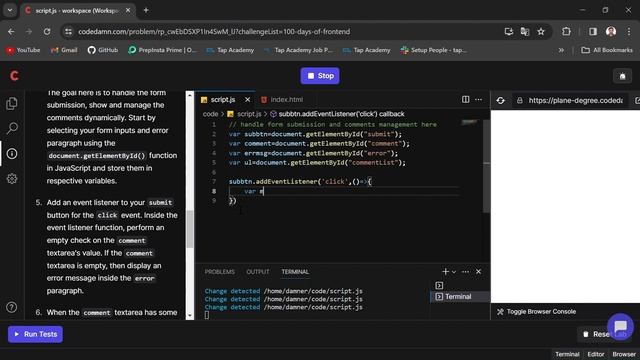View site information icon in address bar

69,31
